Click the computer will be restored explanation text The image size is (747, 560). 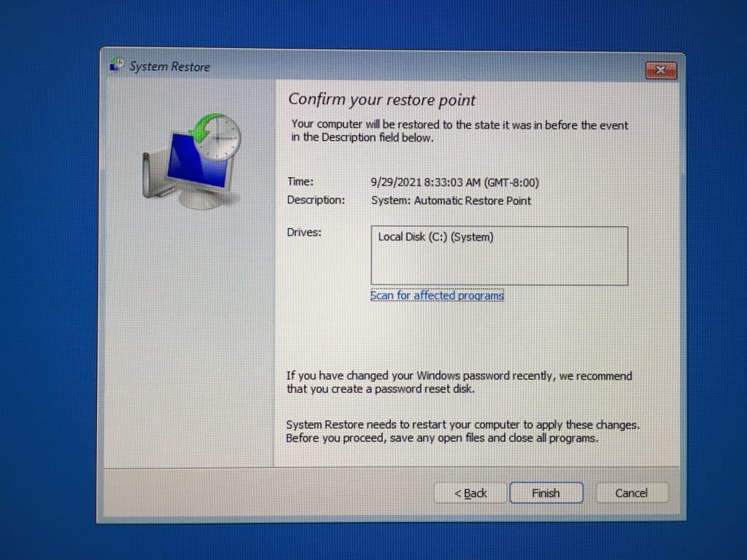459,131
